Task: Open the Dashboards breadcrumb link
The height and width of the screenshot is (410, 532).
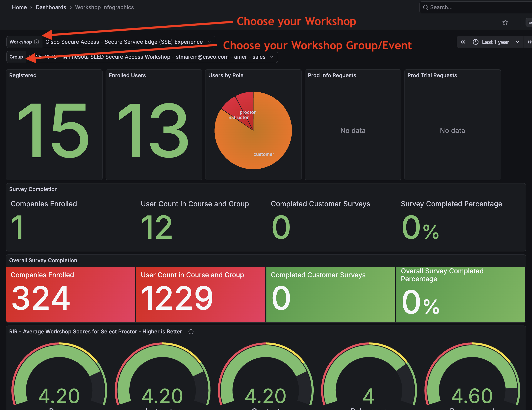Action: pos(51,7)
